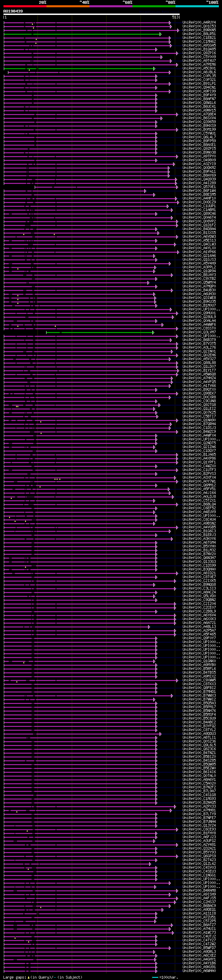Open hit UniRef100_Q6GPS9
The height and width of the screenshot is (980, 222).
(199, 856)
